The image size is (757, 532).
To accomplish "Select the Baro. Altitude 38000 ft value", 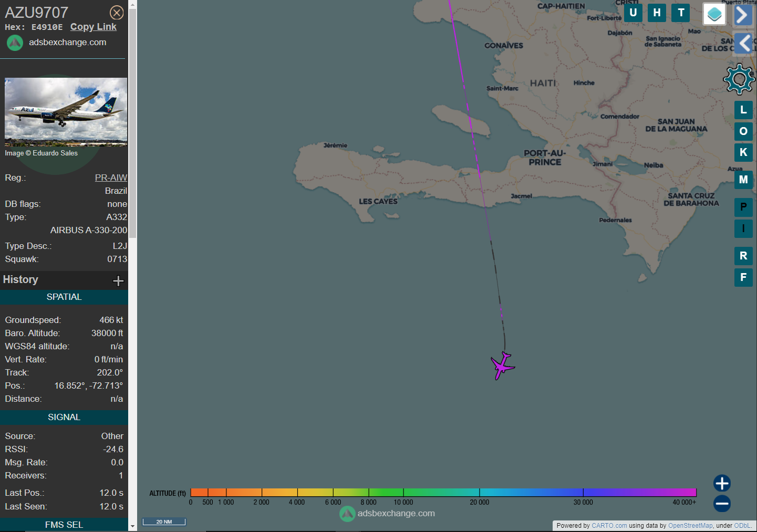I will 107,333.
